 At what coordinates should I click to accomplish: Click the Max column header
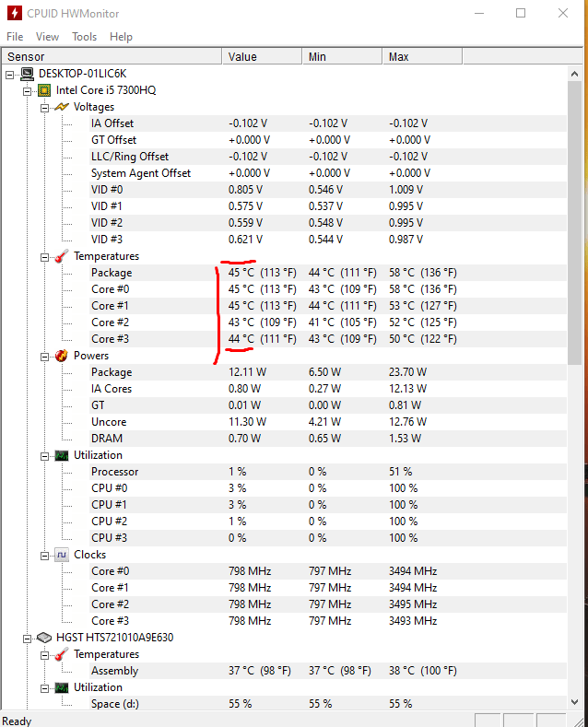(x=422, y=56)
